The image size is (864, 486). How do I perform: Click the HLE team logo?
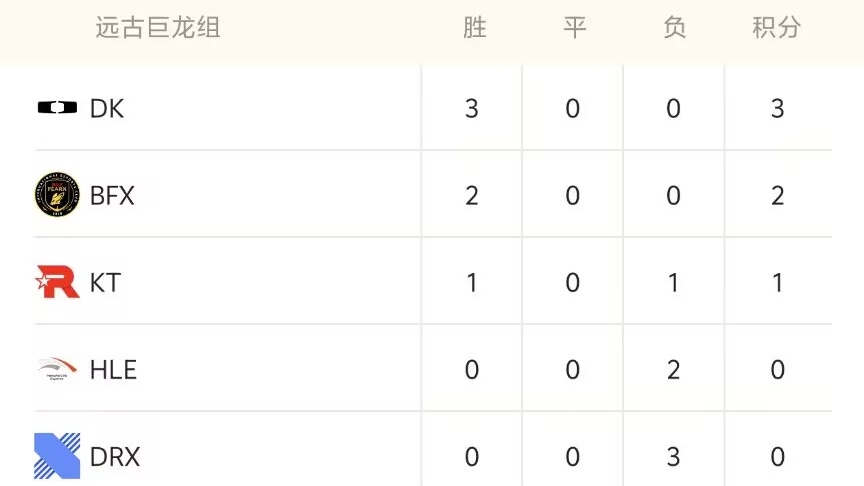coord(57,370)
